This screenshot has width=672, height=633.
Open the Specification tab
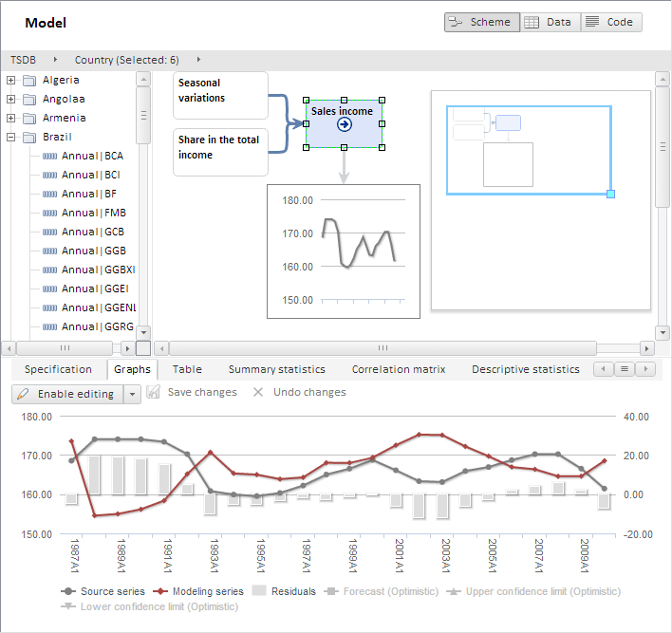58,369
